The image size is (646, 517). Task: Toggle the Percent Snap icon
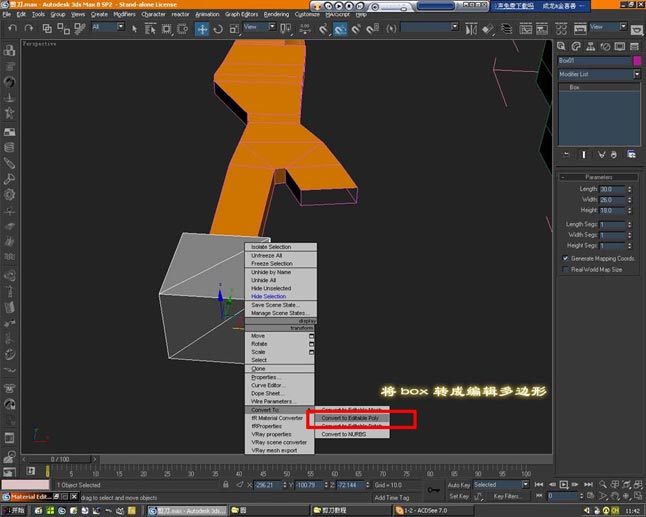(x=356, y=29)
